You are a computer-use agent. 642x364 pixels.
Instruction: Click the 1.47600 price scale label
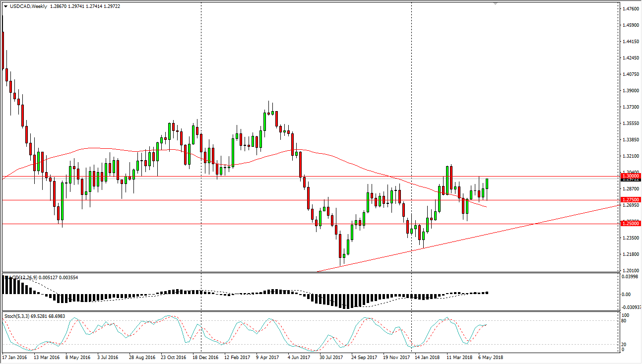(630, 8)
